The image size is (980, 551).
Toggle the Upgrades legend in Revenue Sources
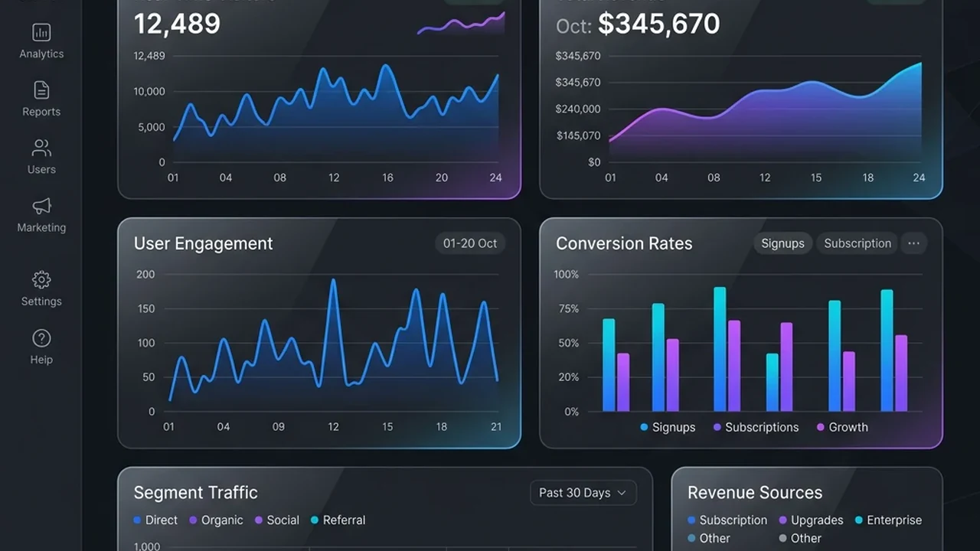[x=811, y=520]
